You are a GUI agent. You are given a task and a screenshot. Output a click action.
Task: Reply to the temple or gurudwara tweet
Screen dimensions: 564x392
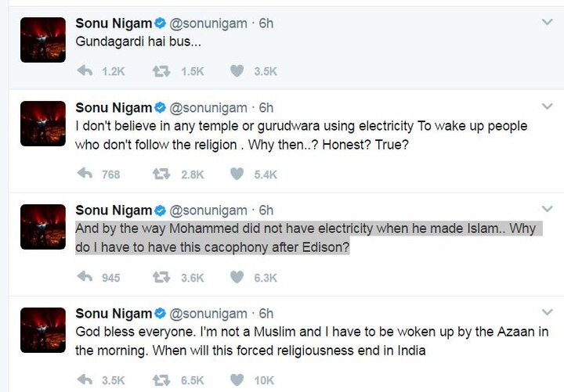click(x=84, y=174)
